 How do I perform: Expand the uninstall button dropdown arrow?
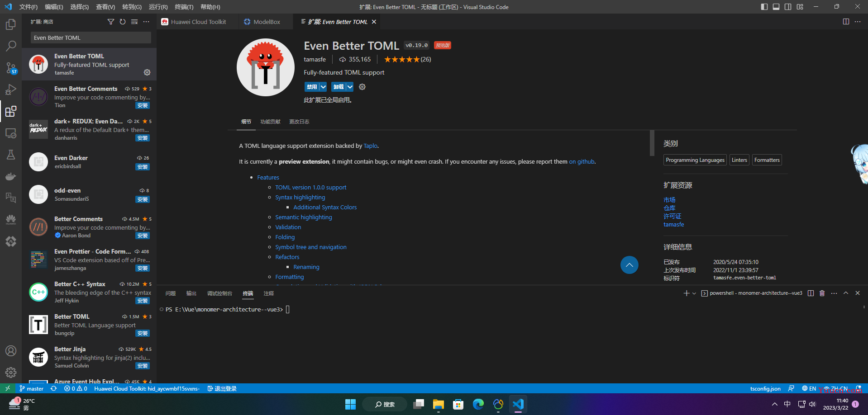pyautogui.click(x=350, y=87)
